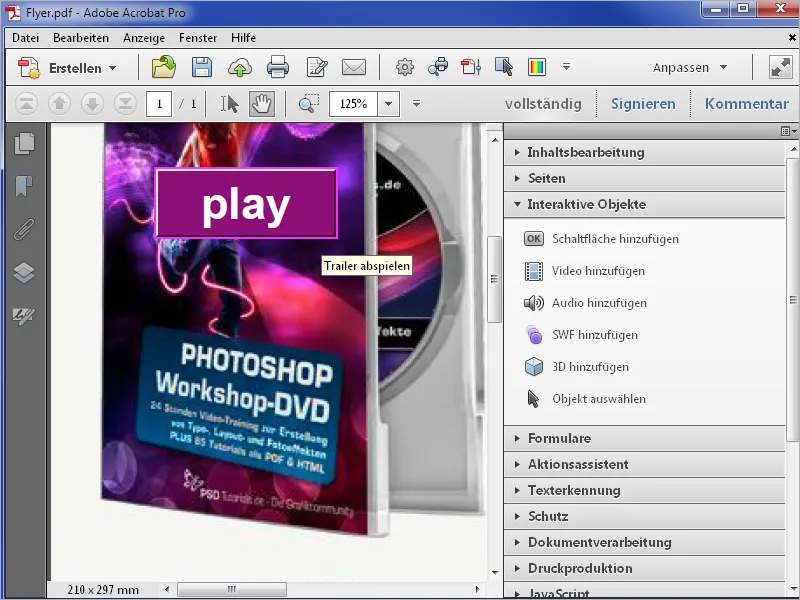Click the document vertical scrollbar thumb
This screenshot has width=800, height=600.
(494, 279)
